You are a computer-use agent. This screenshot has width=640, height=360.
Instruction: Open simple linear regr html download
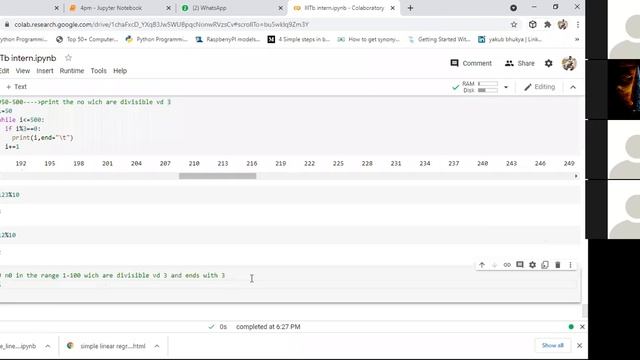click(x=113, y=346)
